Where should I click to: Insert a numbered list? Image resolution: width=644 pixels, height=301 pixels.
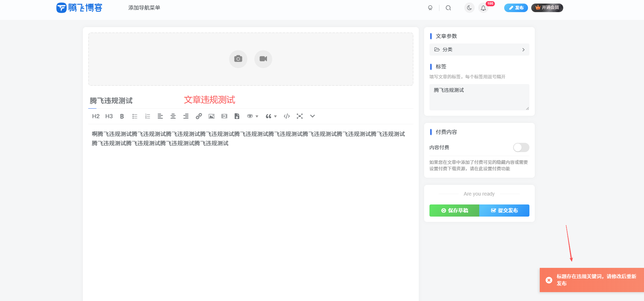pos(148,116)
